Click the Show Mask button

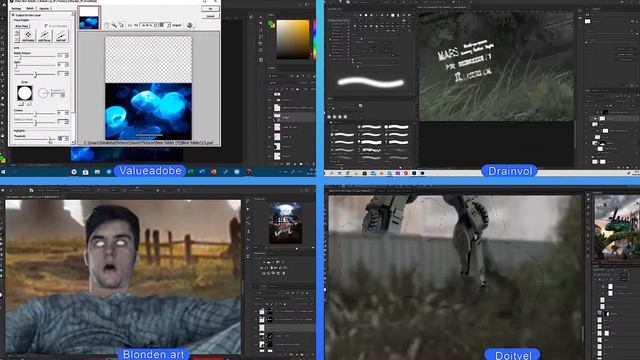pos(22,26)
